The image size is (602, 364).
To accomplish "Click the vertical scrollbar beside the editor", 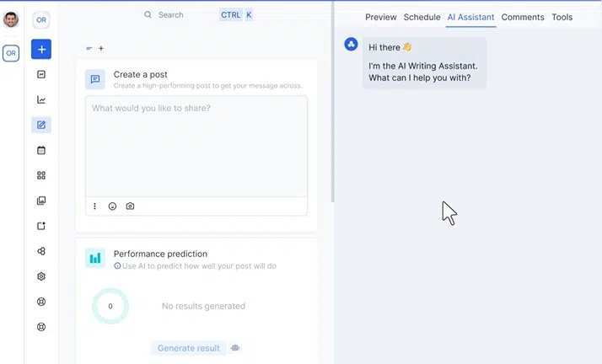I will pyautogui.click(x=332, y=102).
